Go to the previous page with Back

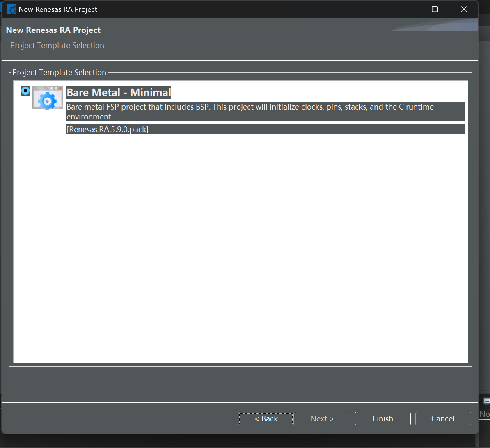tap(266, 418)
